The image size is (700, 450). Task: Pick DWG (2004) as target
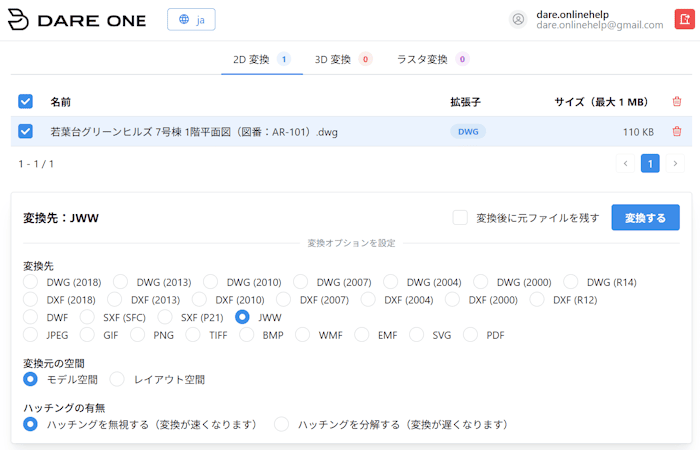point(390,282)
